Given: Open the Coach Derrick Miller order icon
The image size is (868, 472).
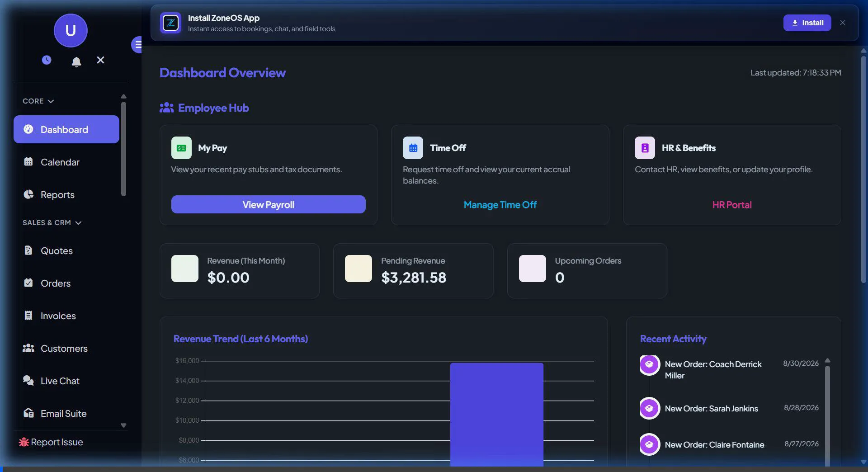Looking at the screenshot, I should (x=649, y=364).
